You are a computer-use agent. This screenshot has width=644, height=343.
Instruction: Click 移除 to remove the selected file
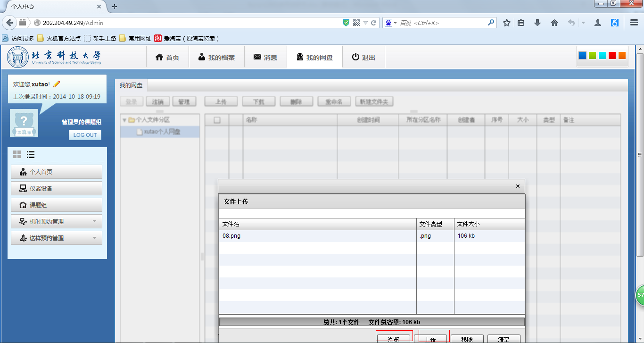pos(467,339)
